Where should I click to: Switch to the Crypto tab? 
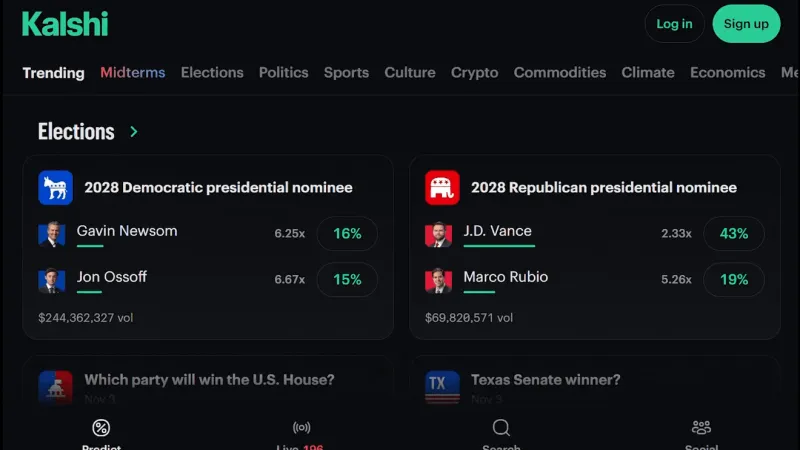474,72
